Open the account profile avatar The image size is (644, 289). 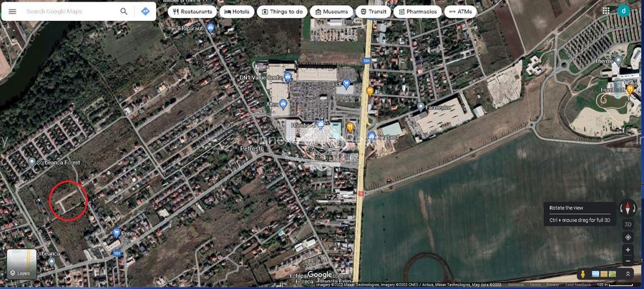(624, 11)
